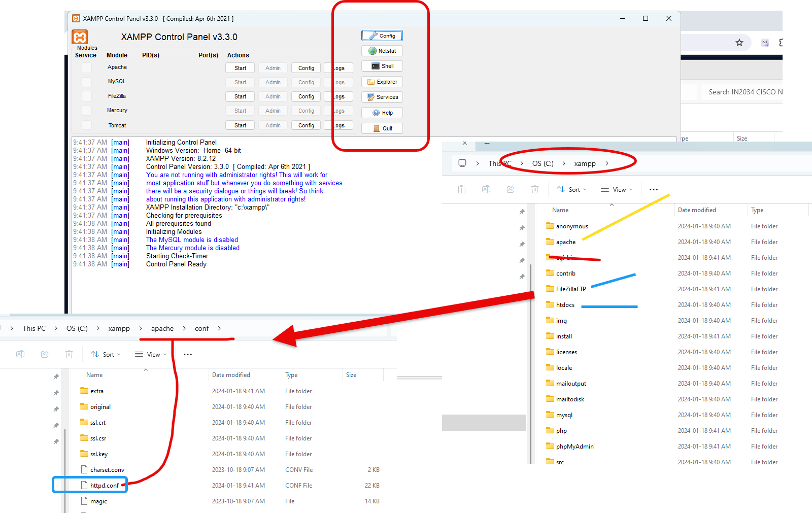Image resolution: width=812 pixels, height=513 pixels.
Task: Quit the XAMPP Control Panel
Action: click(x=382, y=128)
